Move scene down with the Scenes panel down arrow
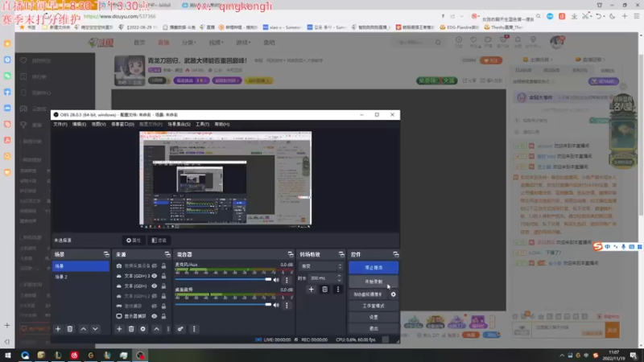The height and width of the screenshot is (362, 644). (95, 329)
